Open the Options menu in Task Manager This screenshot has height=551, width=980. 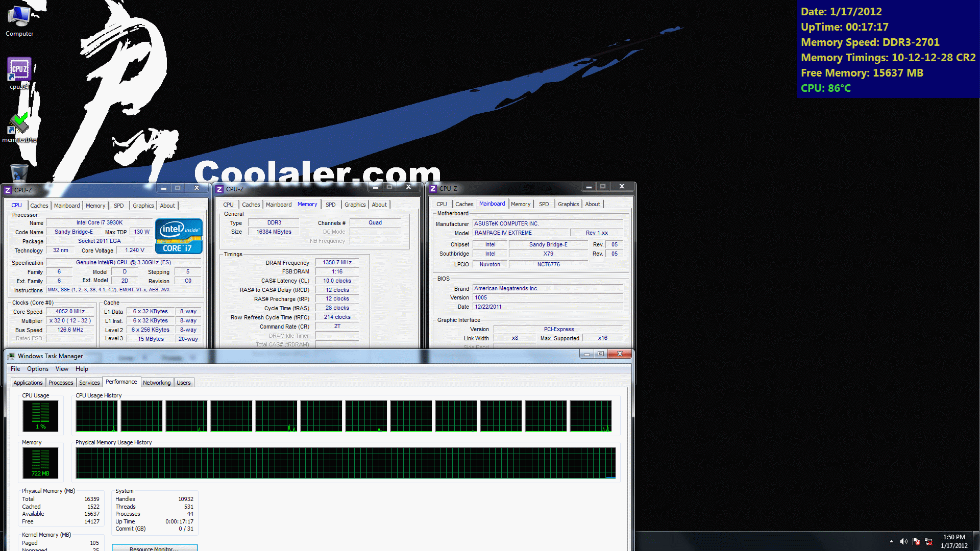38,369
